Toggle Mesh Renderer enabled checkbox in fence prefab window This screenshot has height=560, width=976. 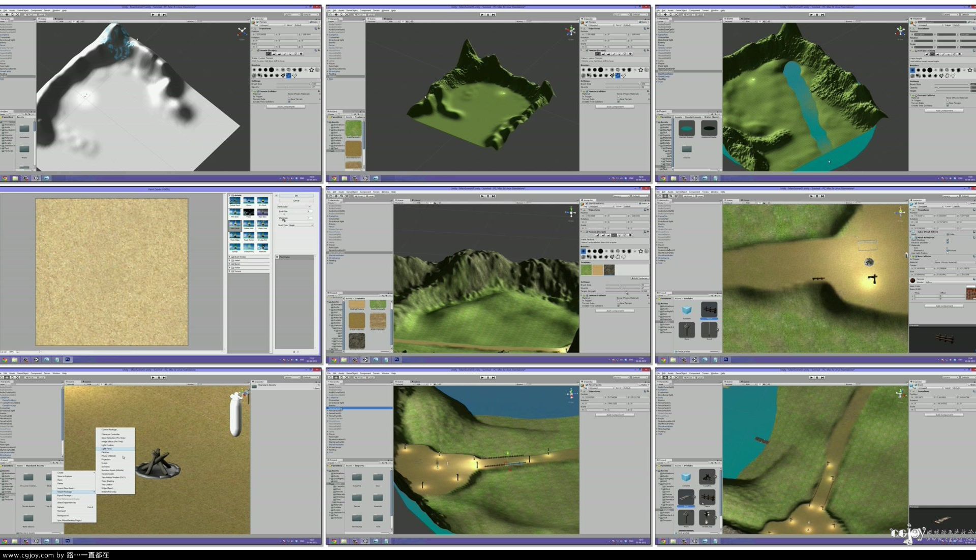click(916, 237)
